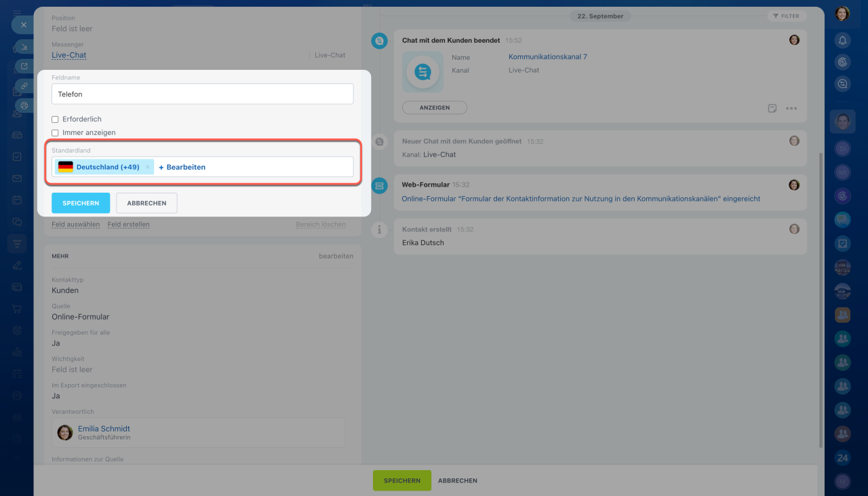Click 'Feld auswählen' link
The width and height of the screenshot is (868, 496).
(x=76, y=225)
